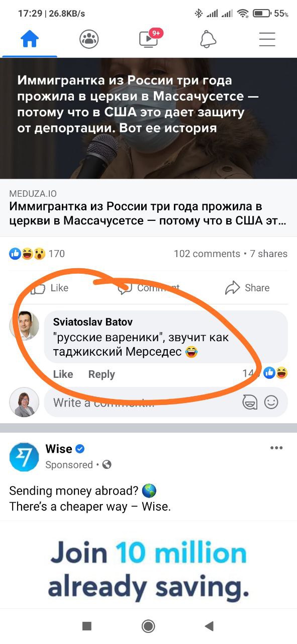Open the Wise ad options menu
The width and height of the screenshot is (297, 644).
point(276,448)
